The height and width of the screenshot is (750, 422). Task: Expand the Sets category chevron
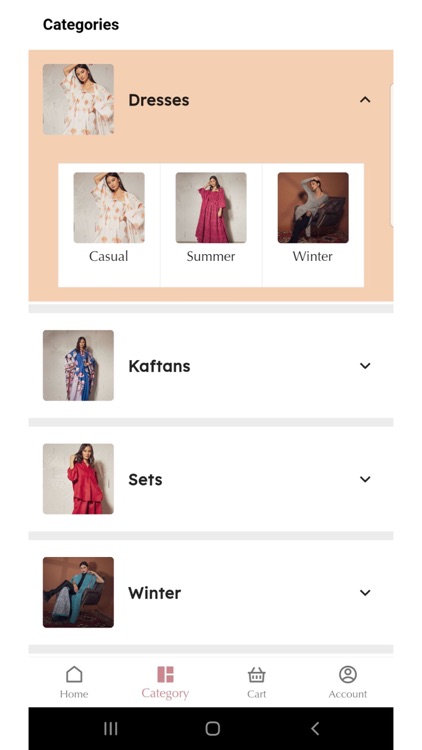365,479
